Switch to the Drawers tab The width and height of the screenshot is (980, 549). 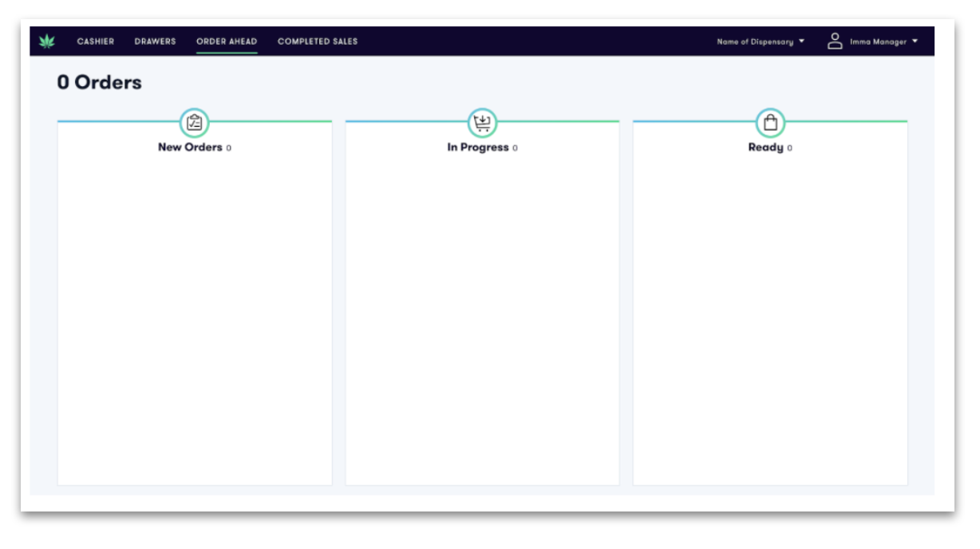pyautogui.click(x=155, y=41)
